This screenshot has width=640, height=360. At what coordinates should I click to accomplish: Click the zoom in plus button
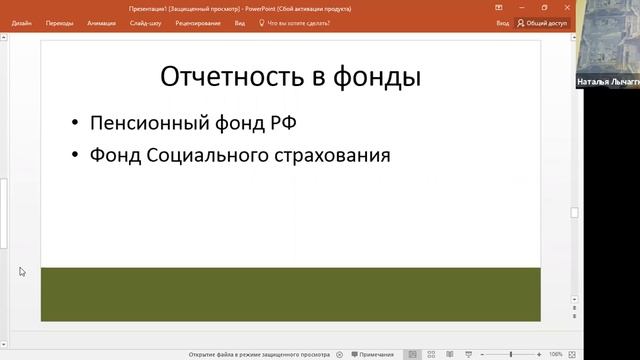539,355
